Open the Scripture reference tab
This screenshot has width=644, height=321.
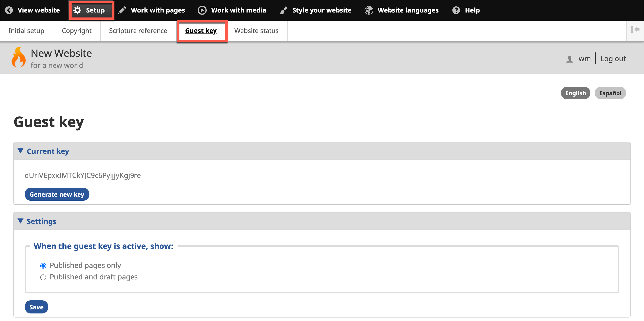tap(138, 31)
